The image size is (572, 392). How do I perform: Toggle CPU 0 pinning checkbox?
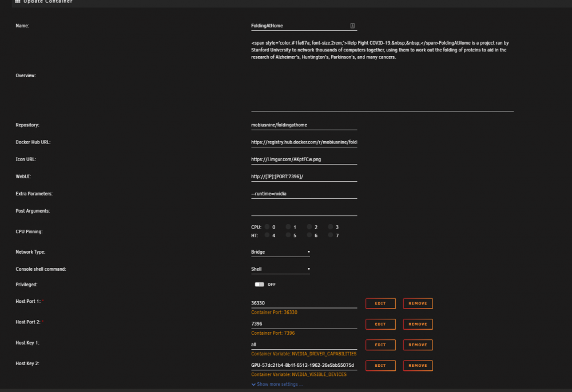[x=267, y=227]
